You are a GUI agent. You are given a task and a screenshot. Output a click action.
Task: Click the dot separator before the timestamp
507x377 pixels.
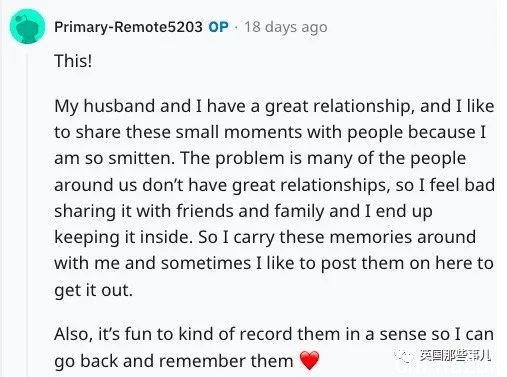[236, 27]
